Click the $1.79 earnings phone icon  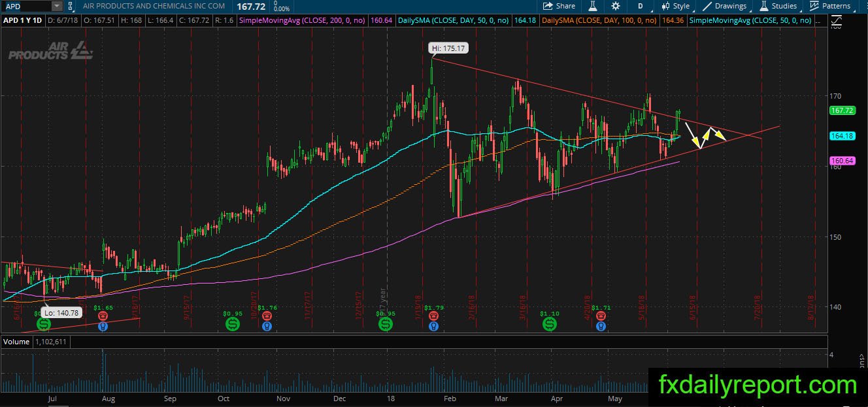click(433, 315)
